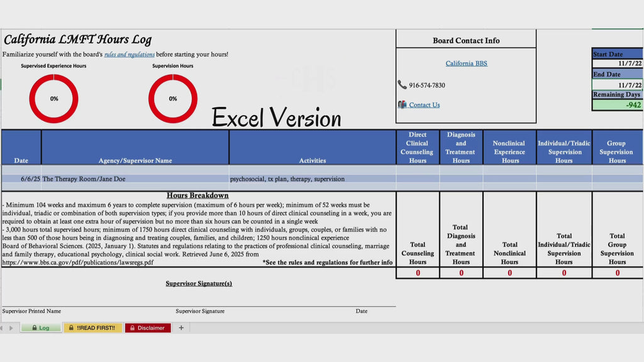Click the Remaining Days -942 cell

(x=618, y=105)
